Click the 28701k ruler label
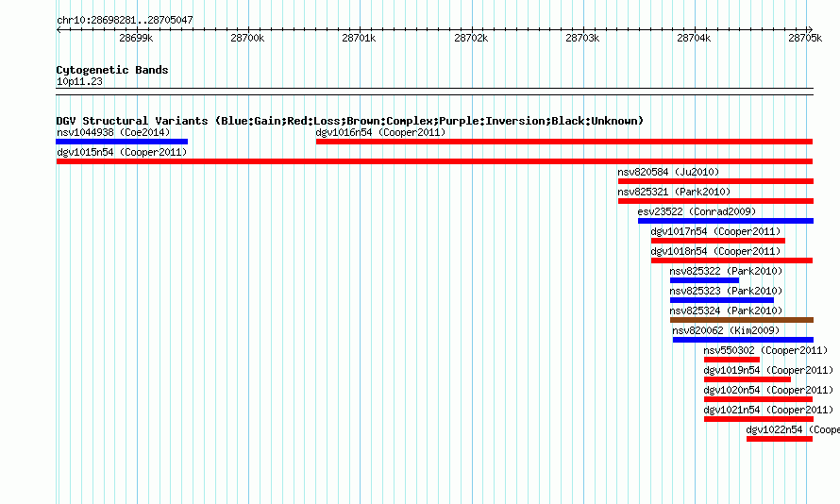Screen dimensions: 840x504 point(359,38)
